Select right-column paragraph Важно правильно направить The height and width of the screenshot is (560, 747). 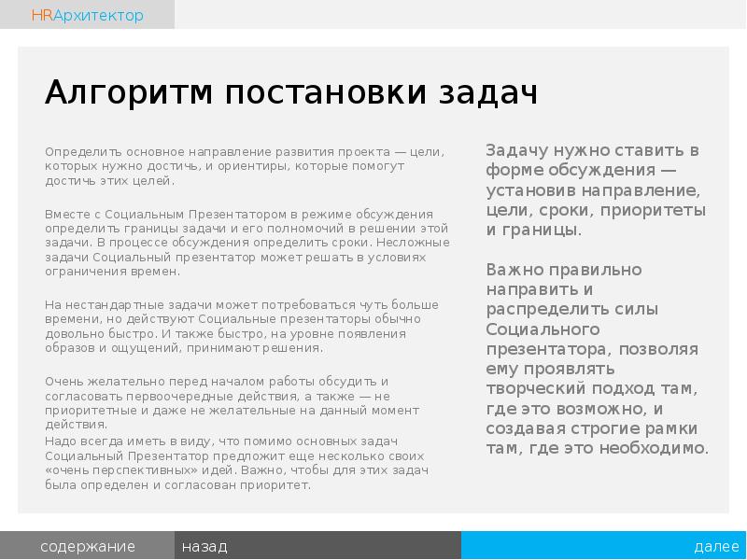click(597, 358)
